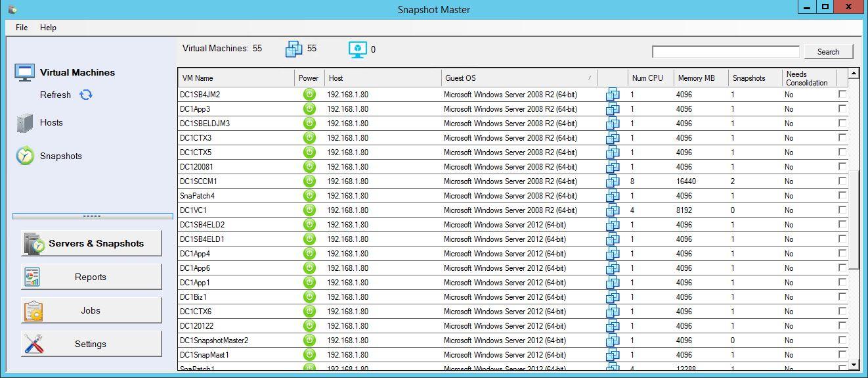Click the Search button
This screenshot has height=378, width=868.
tap(828, 52)
